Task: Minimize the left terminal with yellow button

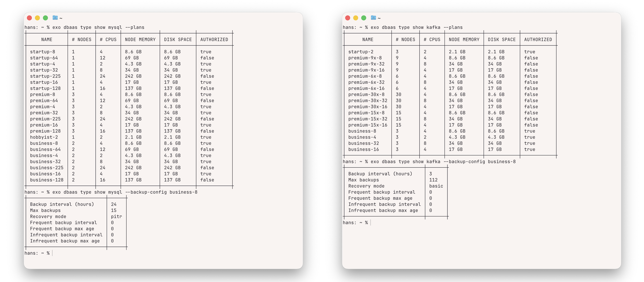Action: pos(37,18)
